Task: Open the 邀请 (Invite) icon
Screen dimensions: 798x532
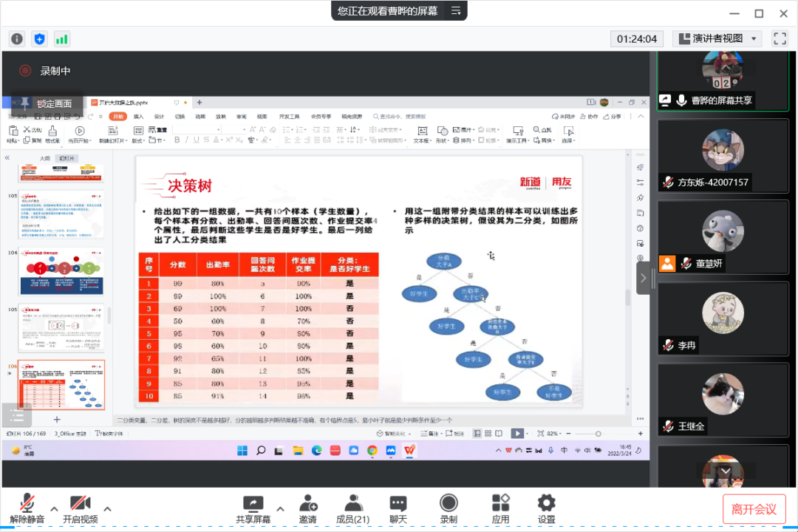Action: (308, 508)
